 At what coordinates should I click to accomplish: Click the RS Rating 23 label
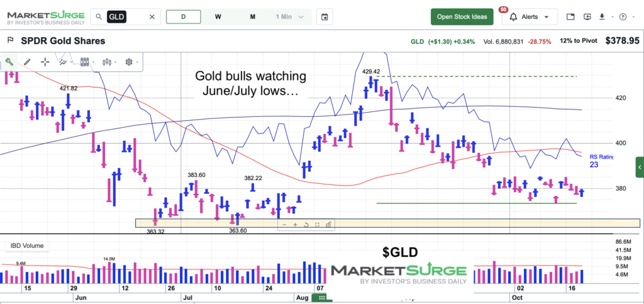pyautogui.click(x=601, y=161)
